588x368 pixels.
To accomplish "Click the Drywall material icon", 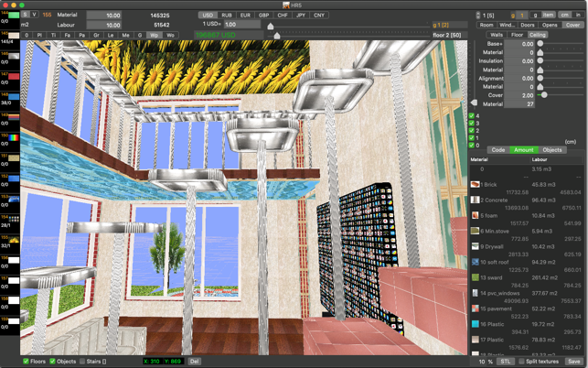I will (x=475, y=246).
